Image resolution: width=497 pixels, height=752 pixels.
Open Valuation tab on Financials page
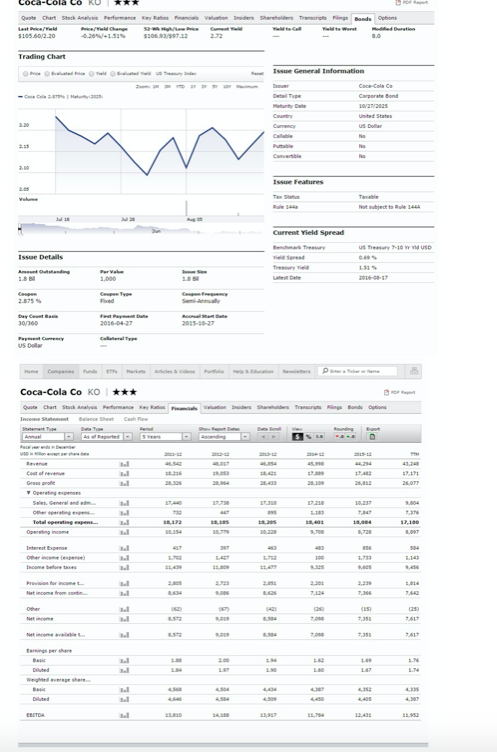(x=215, y=407)
